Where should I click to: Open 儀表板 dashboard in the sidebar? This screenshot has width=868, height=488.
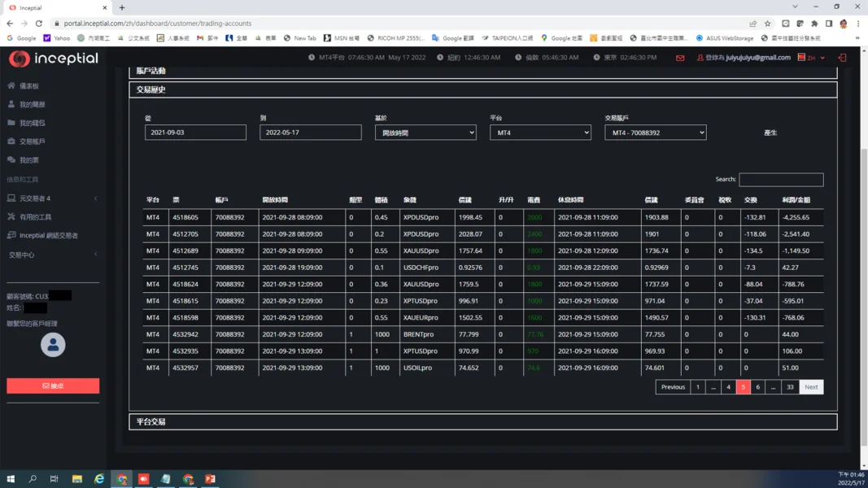pos(28,85)
